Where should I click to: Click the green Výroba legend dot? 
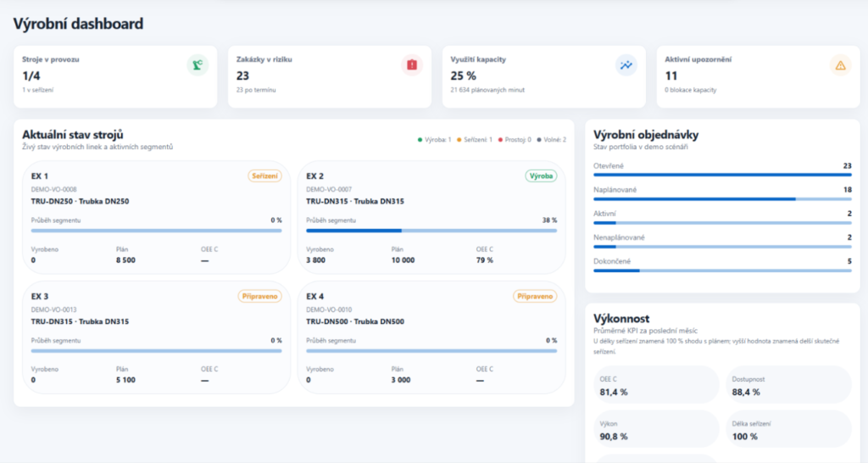[x=420, y=140]
